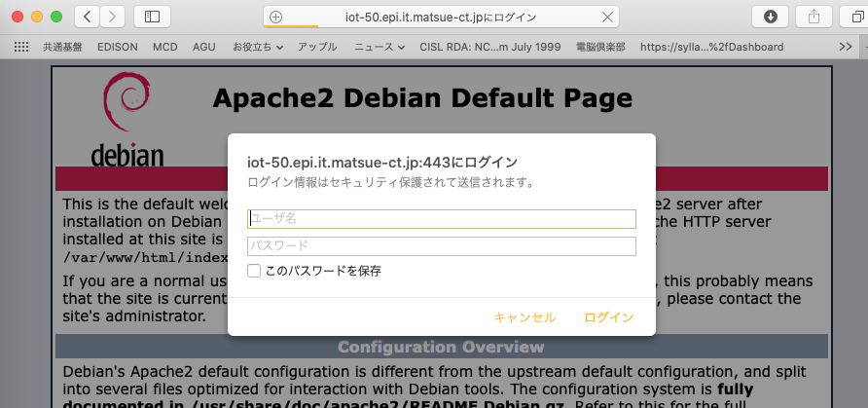Click the ログイン button in the dialog

pos(608,317)
